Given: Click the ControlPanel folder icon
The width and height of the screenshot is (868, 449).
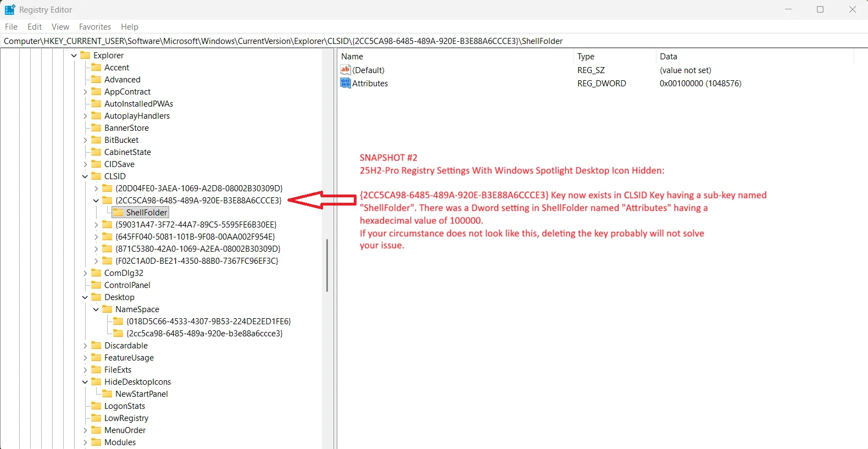Looking at the screenshot, I should coord(96,285).
